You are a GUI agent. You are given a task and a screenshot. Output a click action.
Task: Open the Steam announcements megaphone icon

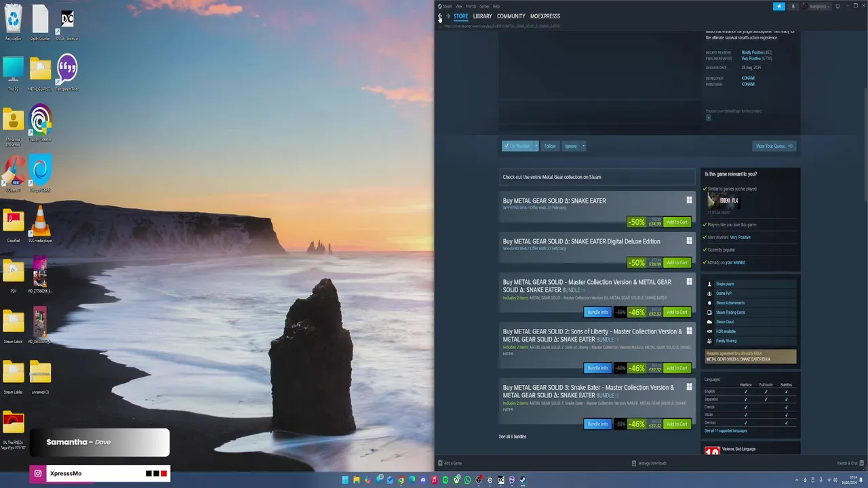pos(779,6)
